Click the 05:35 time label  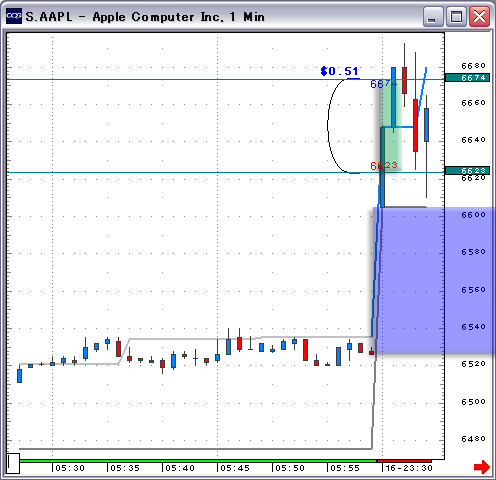point(125,468)
